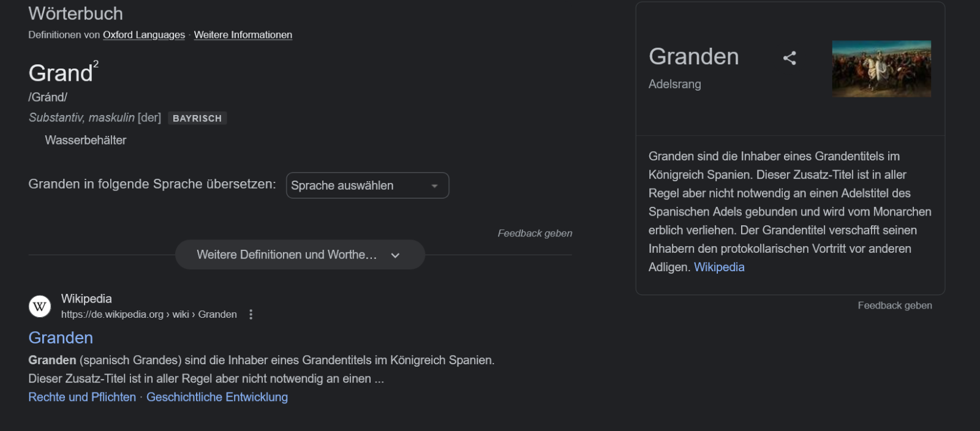980x431 pixels.
Task: Click the Granden heading in knowledge panel
Action: [x=693, y=57]
